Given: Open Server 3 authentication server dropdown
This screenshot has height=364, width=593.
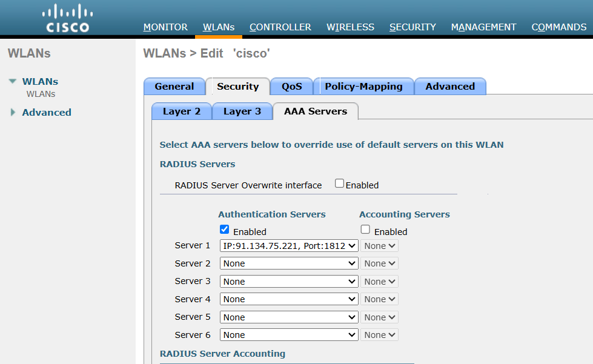Looking at the screenshot, I should (289, 282).
